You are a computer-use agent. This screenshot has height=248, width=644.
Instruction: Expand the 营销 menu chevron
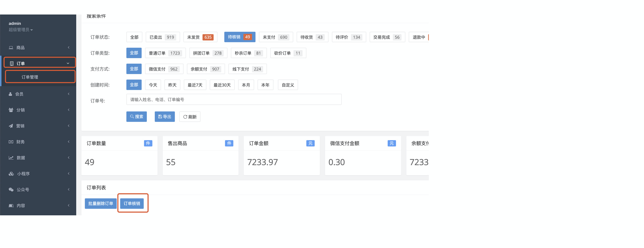point(68,126)
